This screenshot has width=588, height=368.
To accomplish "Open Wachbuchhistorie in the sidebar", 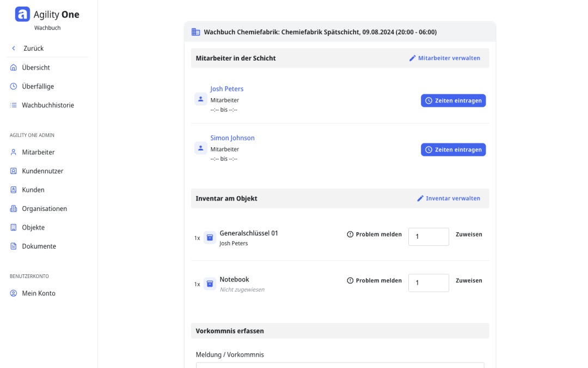I will [x=47, y=105].
